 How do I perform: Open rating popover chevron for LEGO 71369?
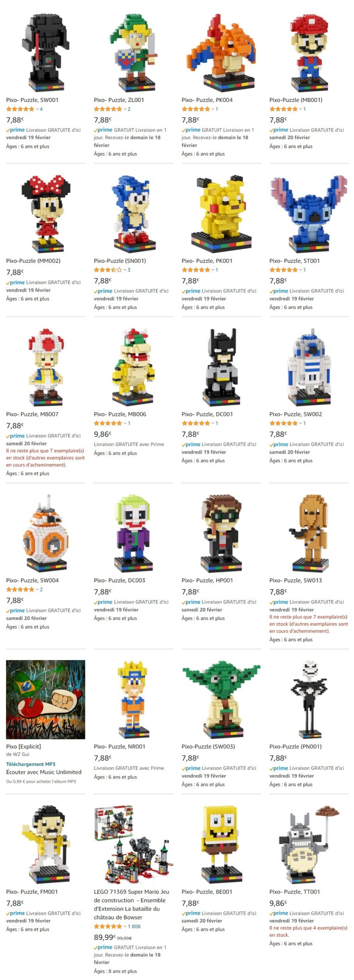[x=125, y=926]
